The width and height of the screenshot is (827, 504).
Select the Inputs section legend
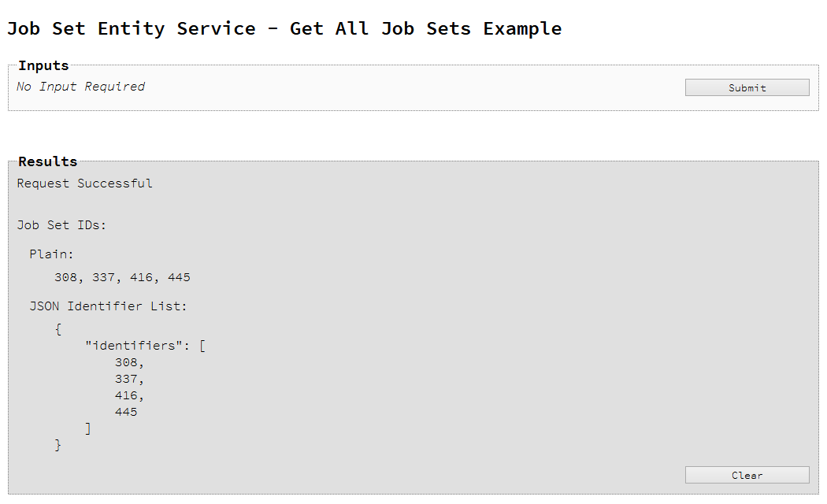coord(43,65)
